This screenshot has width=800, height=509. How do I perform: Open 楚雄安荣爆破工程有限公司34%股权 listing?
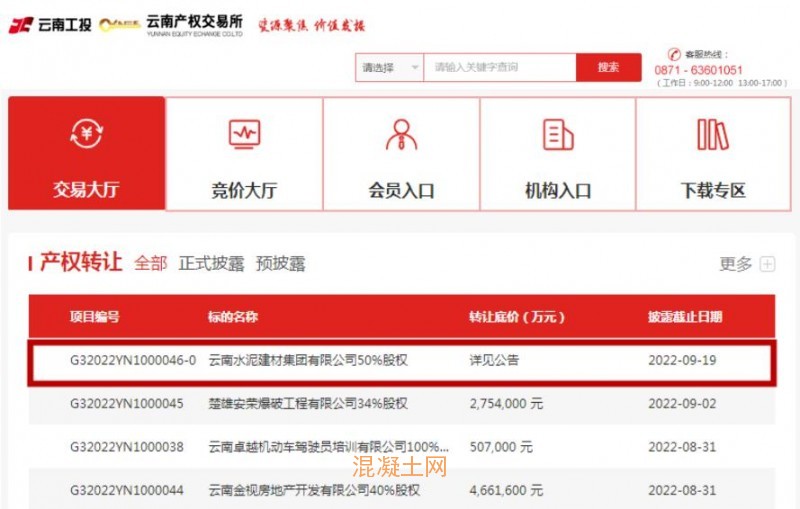click(x=307, y=404)
